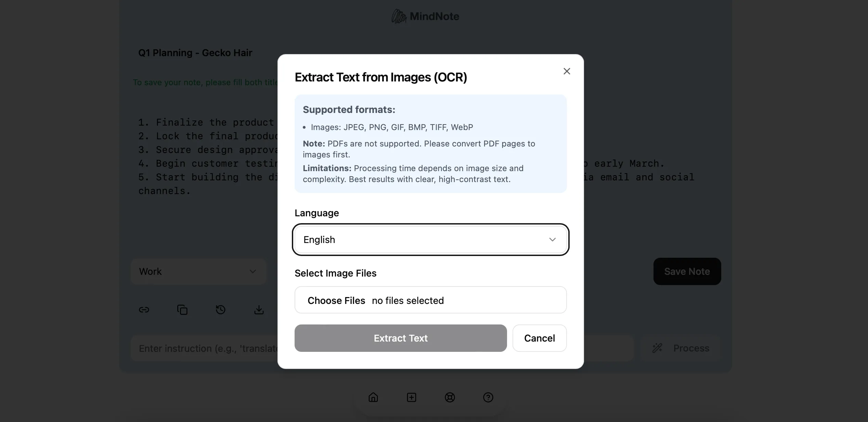Click Save Note
The image size is (868, 422).
tap(687, 271)
